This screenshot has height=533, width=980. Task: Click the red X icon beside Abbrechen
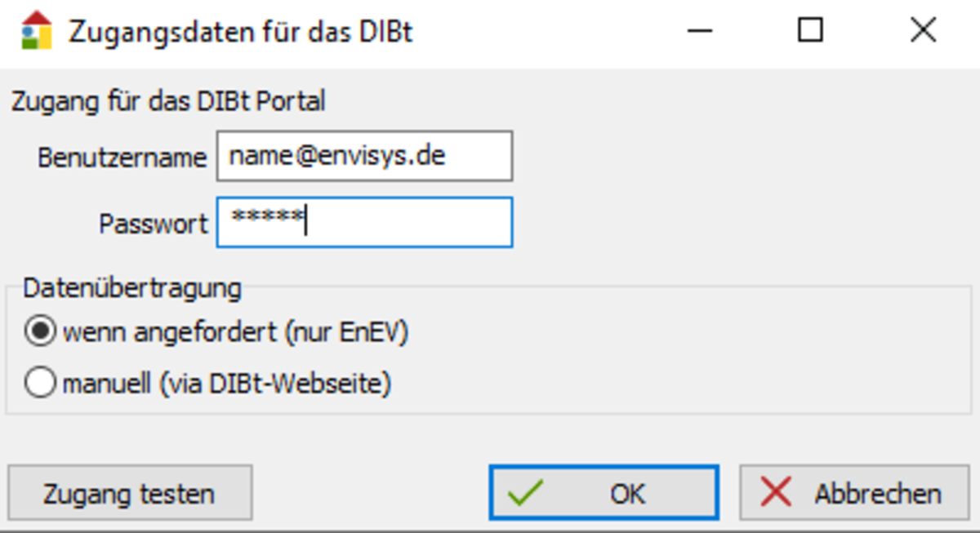pos(775,493)
